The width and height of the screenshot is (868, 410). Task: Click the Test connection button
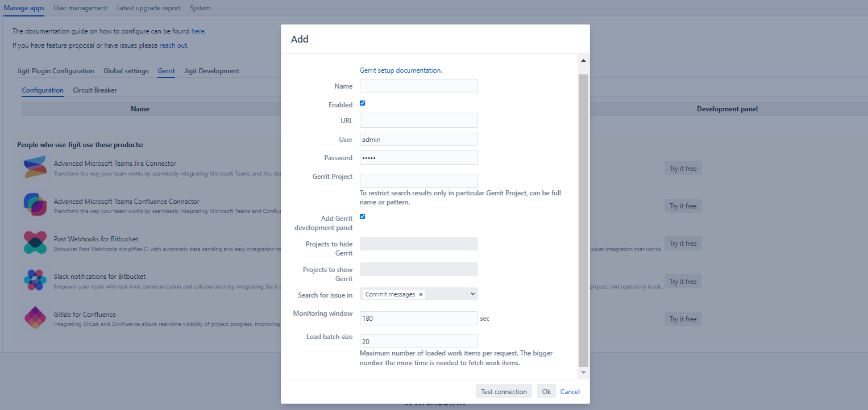504,391
